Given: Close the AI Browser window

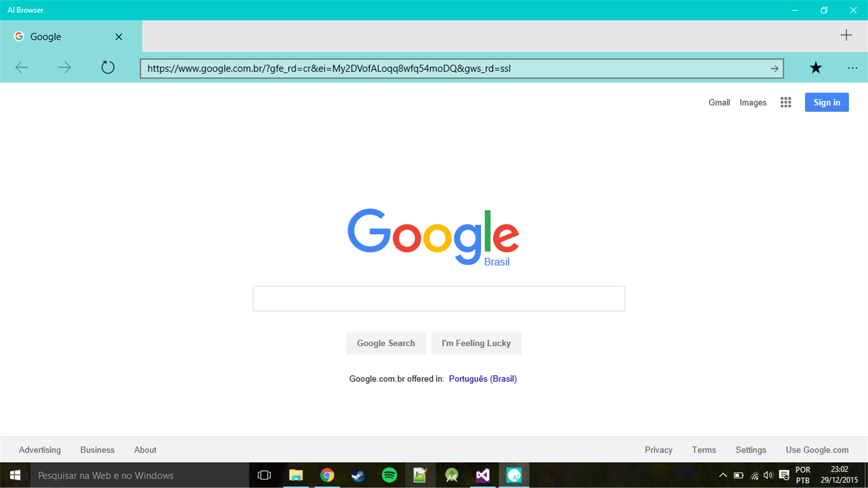Looking at the screenshot, I should 853,10.
